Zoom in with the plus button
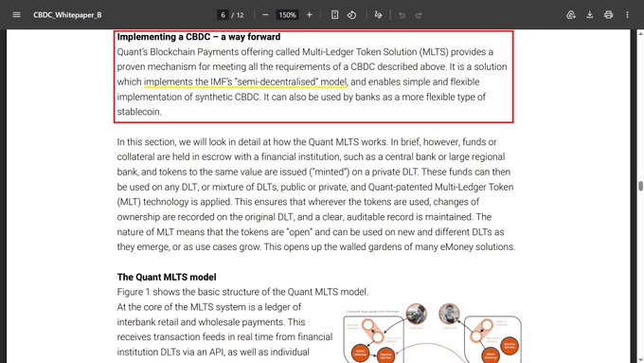Image resolution: width=644 pixels, height=363 pixels. 310,15
